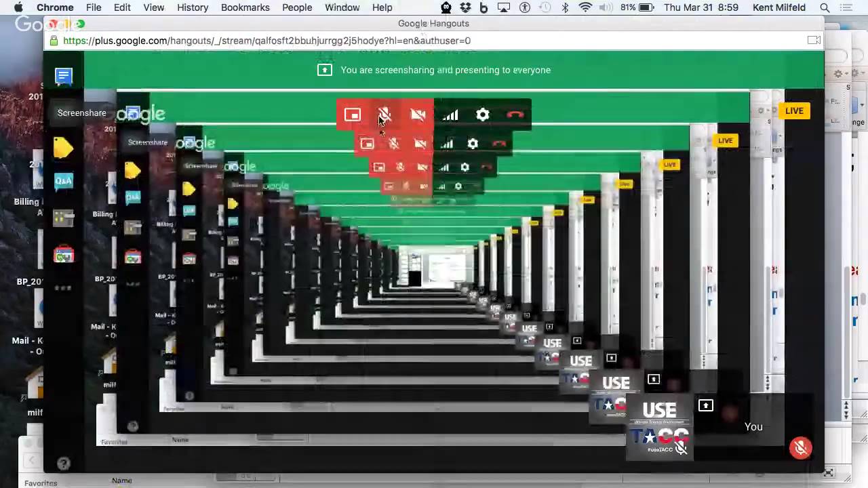Open the Bookmarks menu
Viewport: 868px width, 488px height.
click(245, 7)
